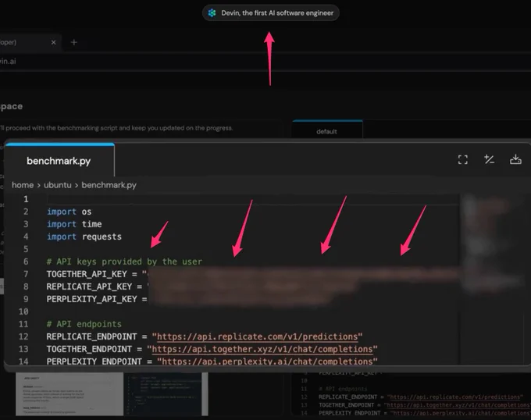Open the api.replicate.com predictions URL
This screenshot has height=420, width=531.
point(258,336)
